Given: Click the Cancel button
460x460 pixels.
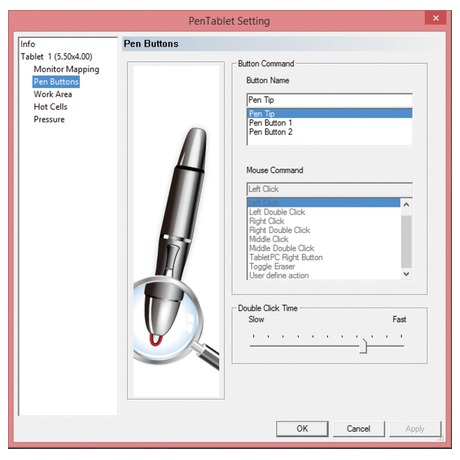Looking at the screenshot, I should 359,429.
